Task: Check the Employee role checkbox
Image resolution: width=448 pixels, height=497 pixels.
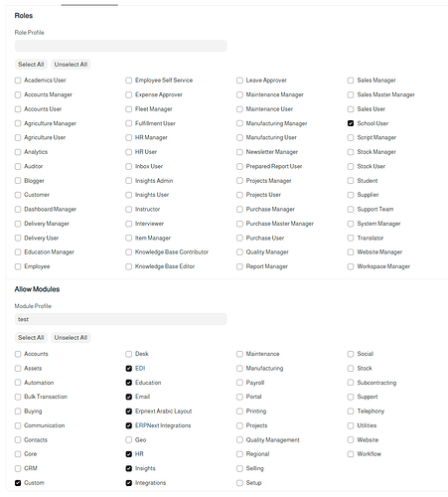Action: pyautogui.click(x=18, y=266)
